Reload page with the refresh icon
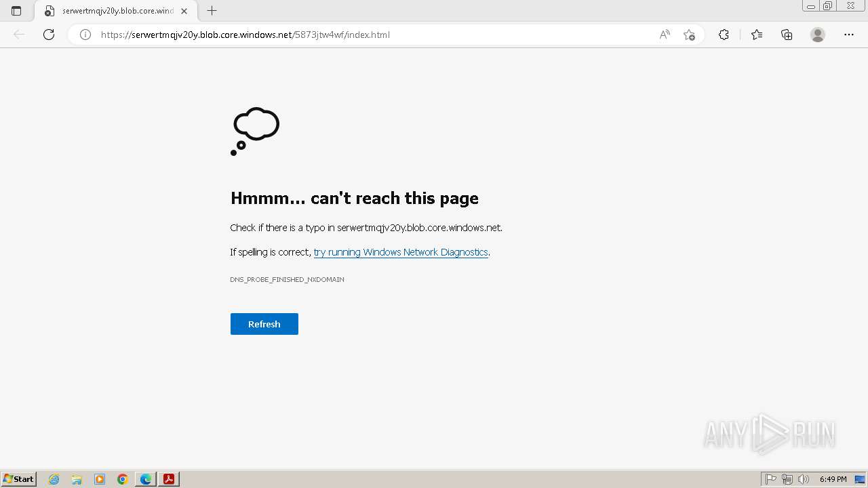868x488 pixels. pos(49,35)
